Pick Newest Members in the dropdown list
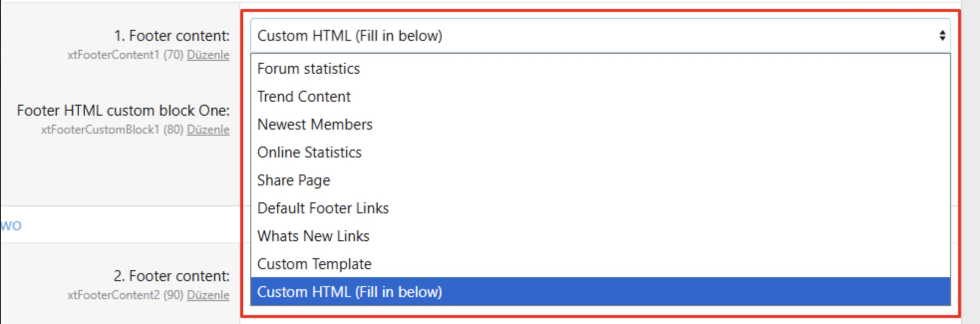The height and width of the screenshot is (324, 980). [315, 125]
